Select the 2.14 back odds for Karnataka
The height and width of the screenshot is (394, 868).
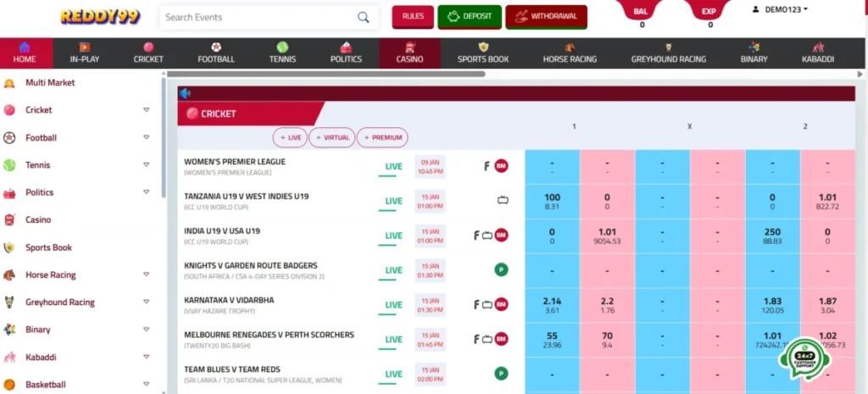click(552, 305)
